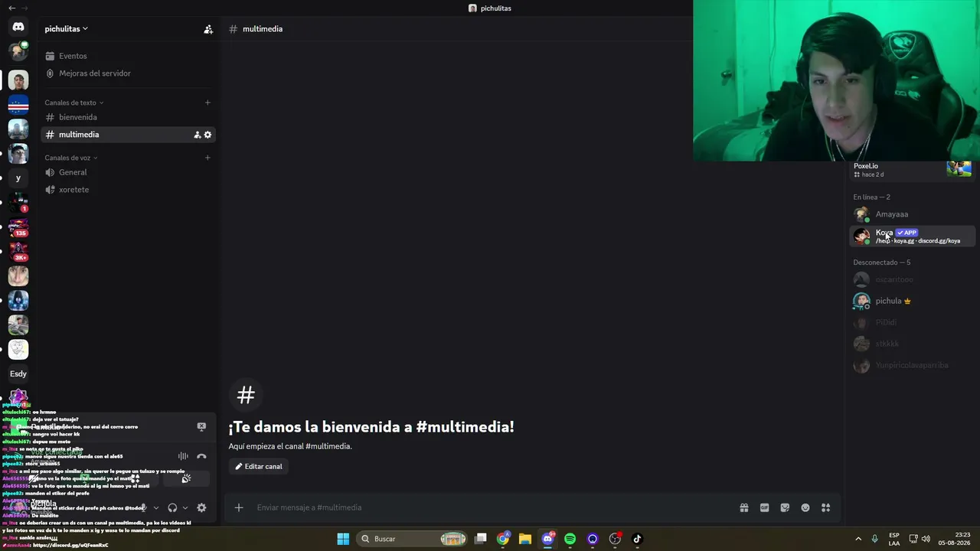
Task: Open Amayaaa's profile in member list
Action: pos(912,214)
